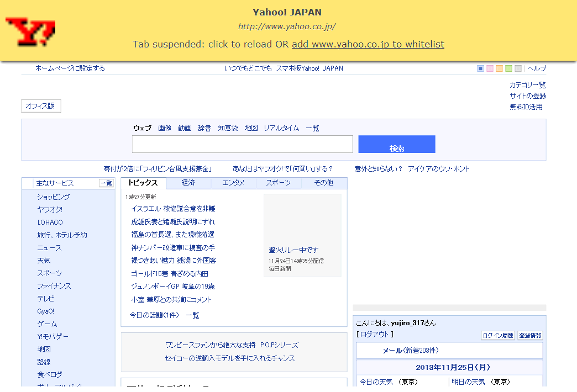Open the ヘルプ help link
This screenshot has width=577, height=392.
537,68
